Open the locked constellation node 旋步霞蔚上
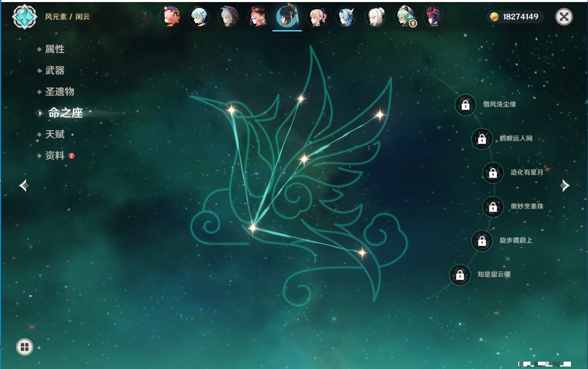This screenshot has height=369, width=588. pos(482,241)
